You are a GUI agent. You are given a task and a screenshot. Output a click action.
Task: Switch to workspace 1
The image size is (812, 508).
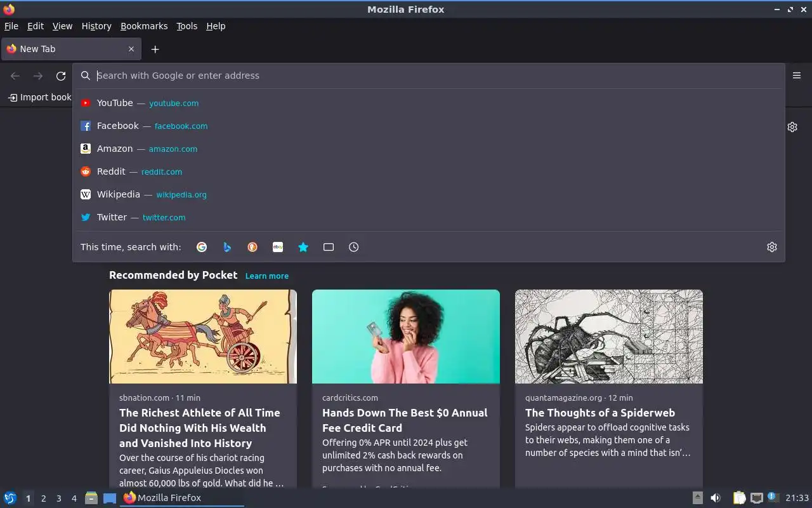[28, 498]
